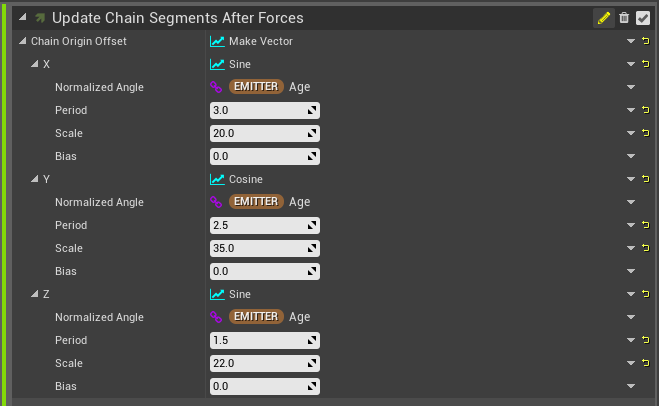Click the EMITTER Age binding under Y
The width and height of the screenshot is (659, 406).
[x=269, y=202]
